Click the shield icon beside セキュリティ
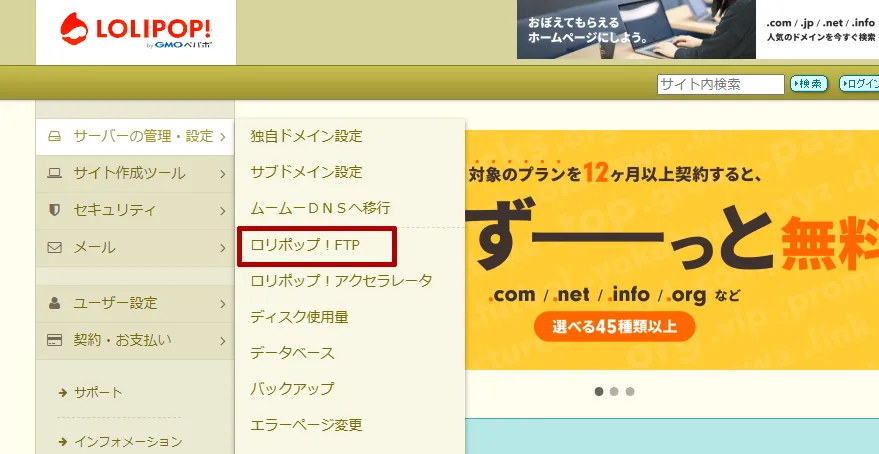 [x=55, y=210]
